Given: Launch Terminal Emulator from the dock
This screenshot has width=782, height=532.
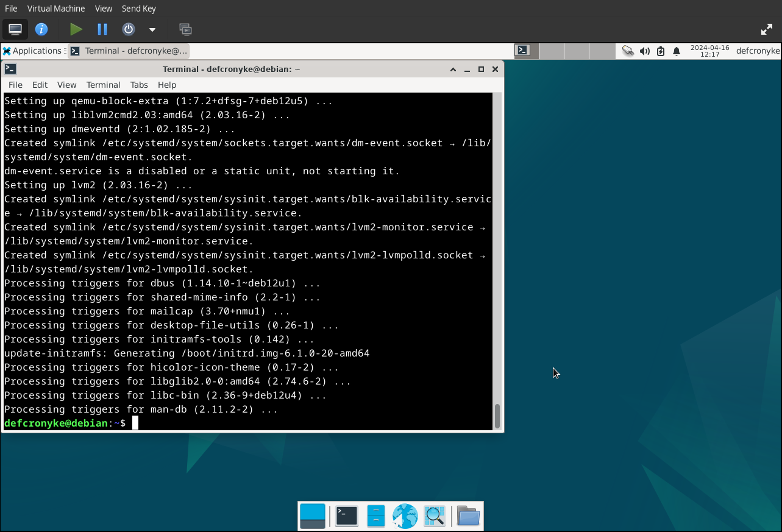Looking at the screenshot, I should [x=346, y=516].
